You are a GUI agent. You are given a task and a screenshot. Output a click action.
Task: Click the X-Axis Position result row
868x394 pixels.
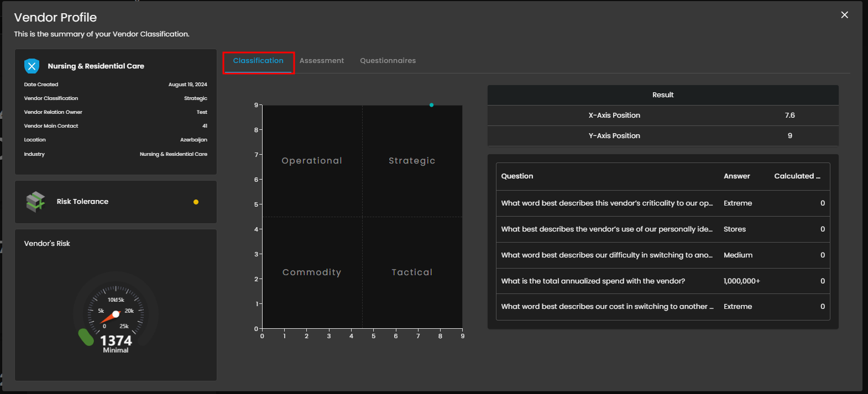[x=662, y=115]
